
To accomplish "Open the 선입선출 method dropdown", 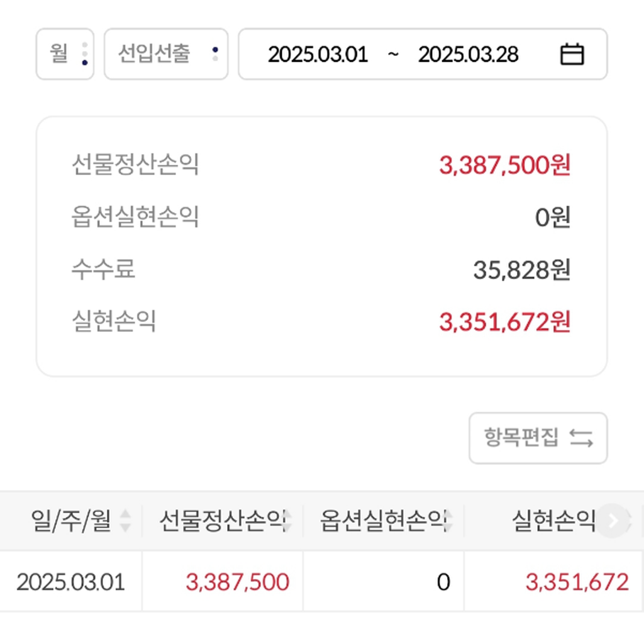I will (165, 54).
